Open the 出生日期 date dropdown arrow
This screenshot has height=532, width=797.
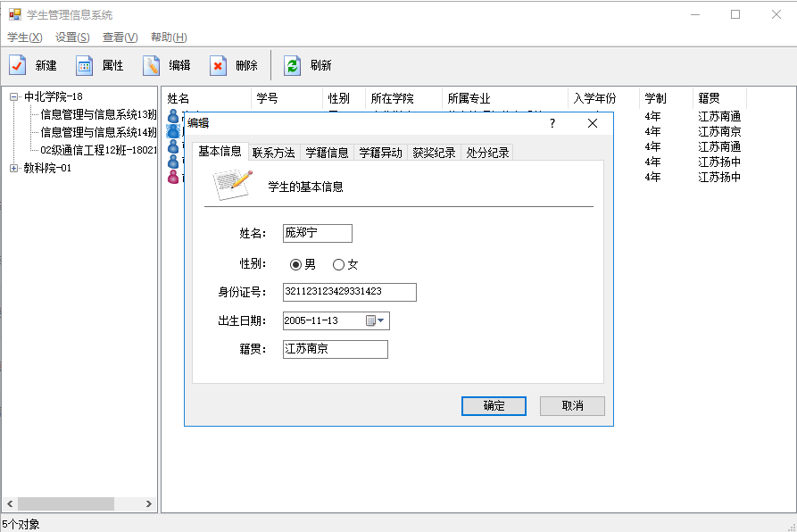click(x=382, y=321)
